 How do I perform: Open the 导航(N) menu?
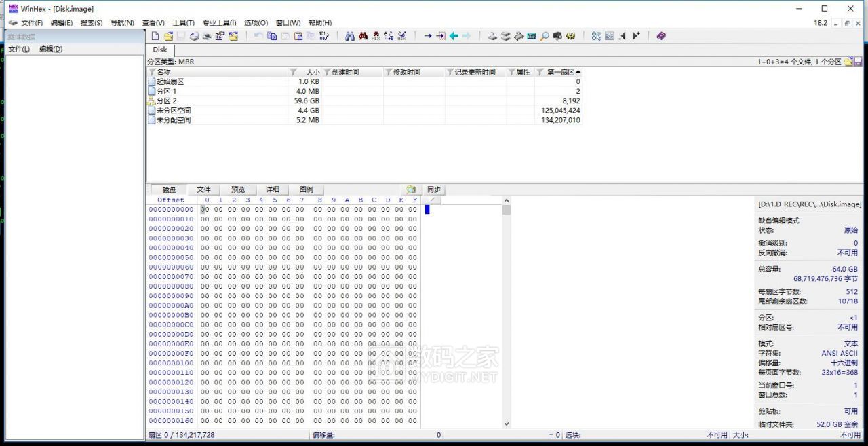[122, 23]
